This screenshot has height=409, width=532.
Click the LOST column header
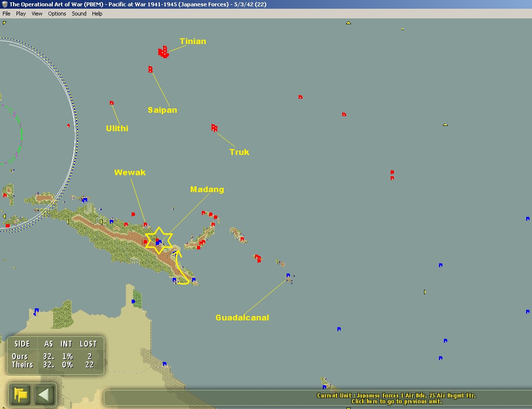88,344
